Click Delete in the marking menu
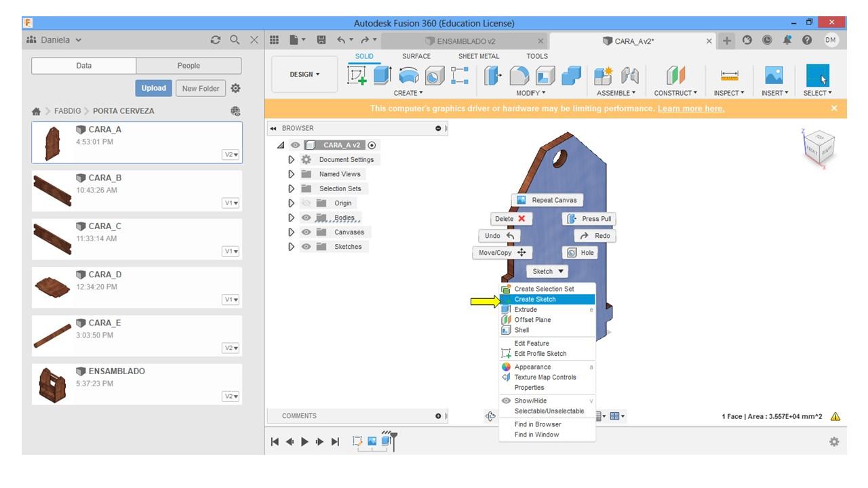868x488 pixels. 511,219
